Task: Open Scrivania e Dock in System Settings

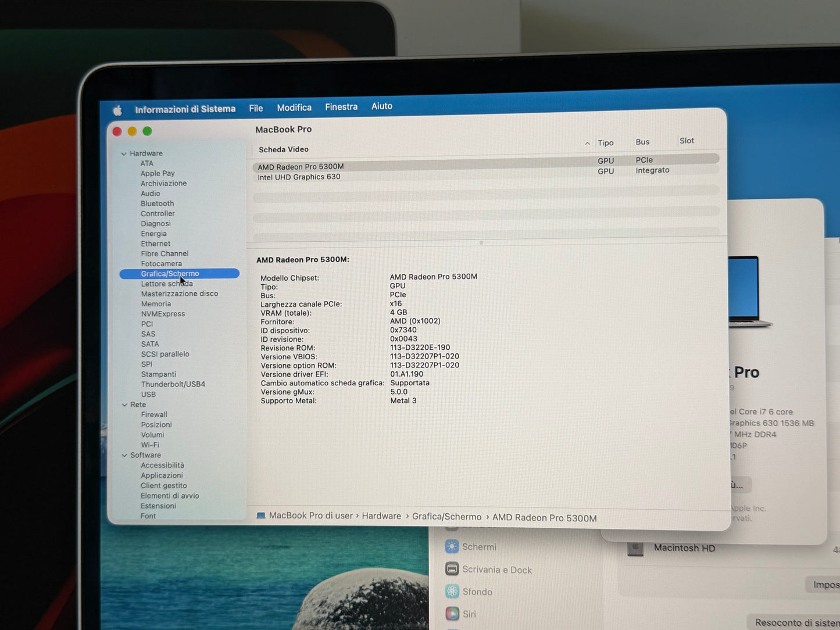Action: click(488, 570)
